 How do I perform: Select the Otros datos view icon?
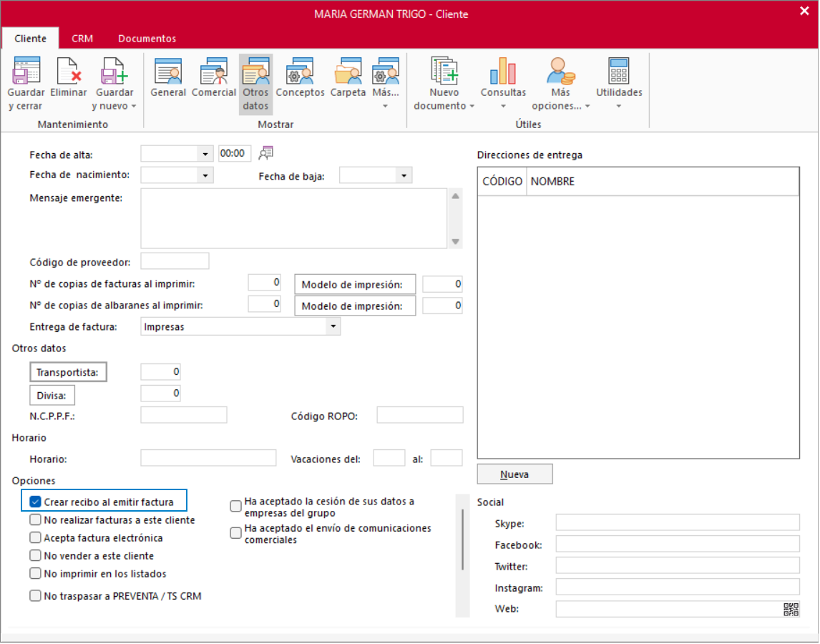pyautogui.click(x=255, y=71)
